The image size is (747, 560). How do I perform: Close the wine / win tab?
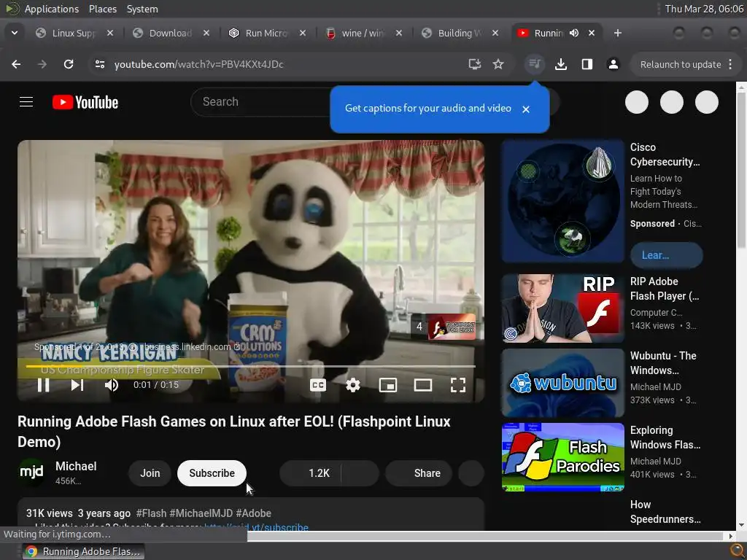click(x=399, y=33)
